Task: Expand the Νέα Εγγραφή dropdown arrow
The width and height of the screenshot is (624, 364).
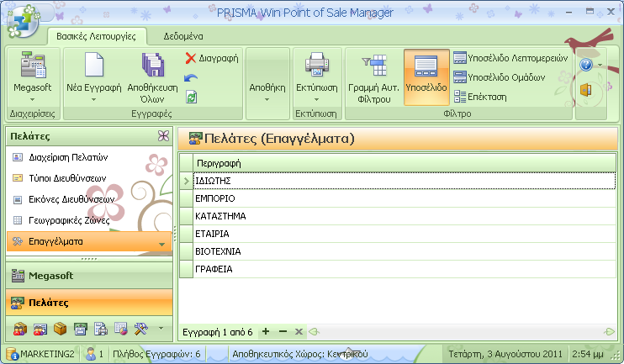Action: pyautogui.click(x=93, y=99)
